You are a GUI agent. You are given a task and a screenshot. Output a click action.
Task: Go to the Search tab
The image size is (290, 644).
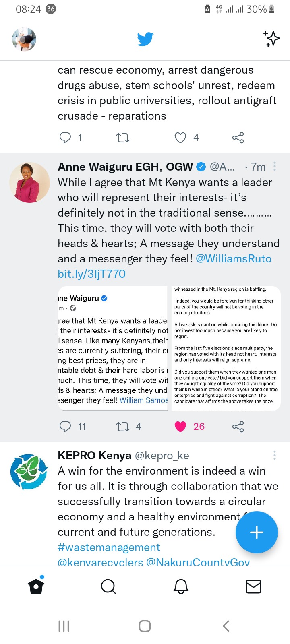coord(108,586)
